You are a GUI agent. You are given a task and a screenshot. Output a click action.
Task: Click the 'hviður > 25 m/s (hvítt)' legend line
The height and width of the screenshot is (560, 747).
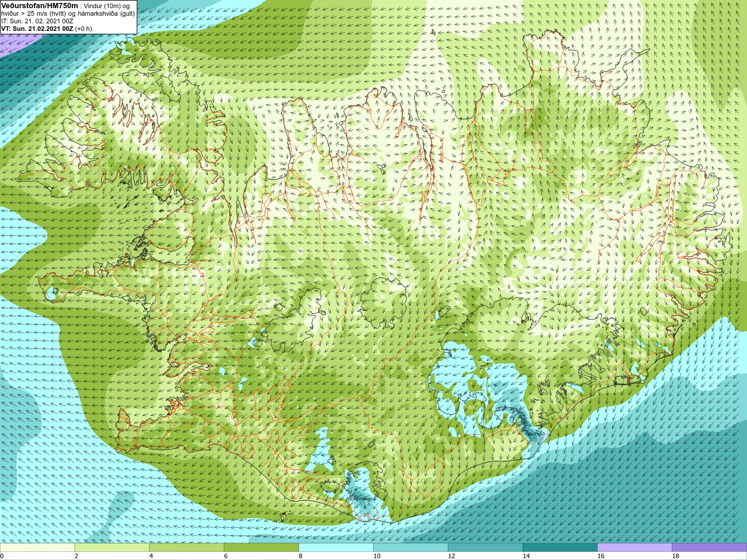coord(35,13)
